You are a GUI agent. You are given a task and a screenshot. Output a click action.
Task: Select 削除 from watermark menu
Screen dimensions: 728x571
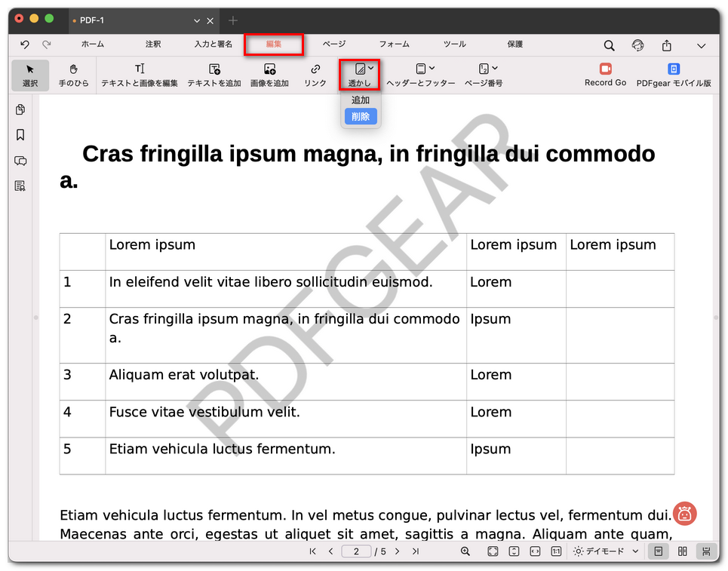[x=361, y=116]
